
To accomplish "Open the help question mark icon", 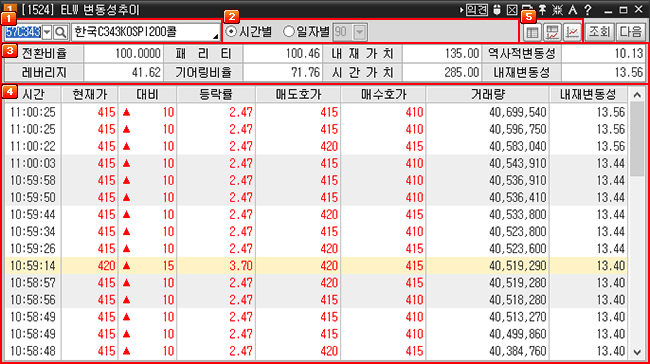I will 587,10.
